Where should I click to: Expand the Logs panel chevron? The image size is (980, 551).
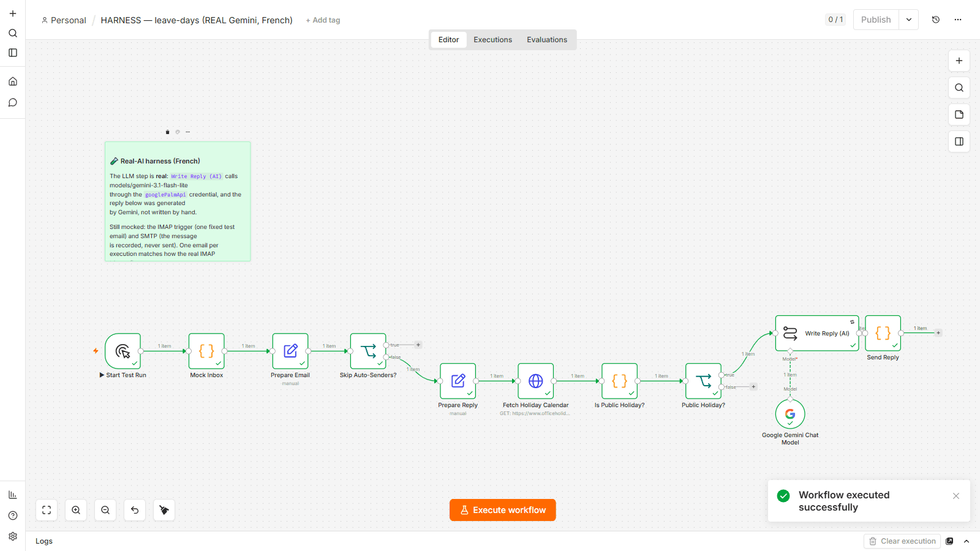(x=967, y=541)
